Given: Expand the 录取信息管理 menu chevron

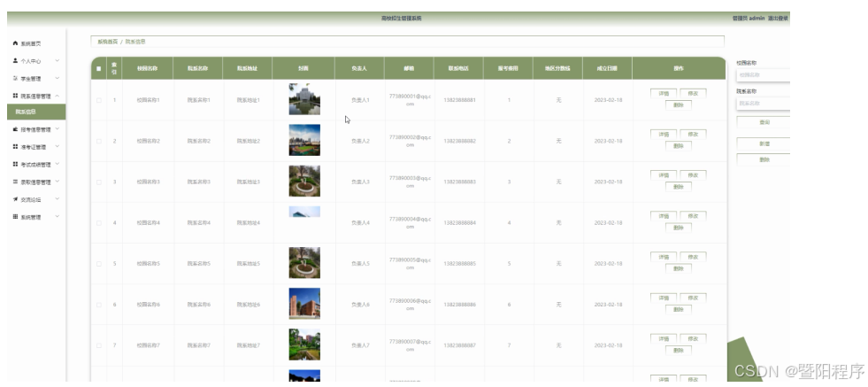Looking at the screenshot, I should coord(57,182).
